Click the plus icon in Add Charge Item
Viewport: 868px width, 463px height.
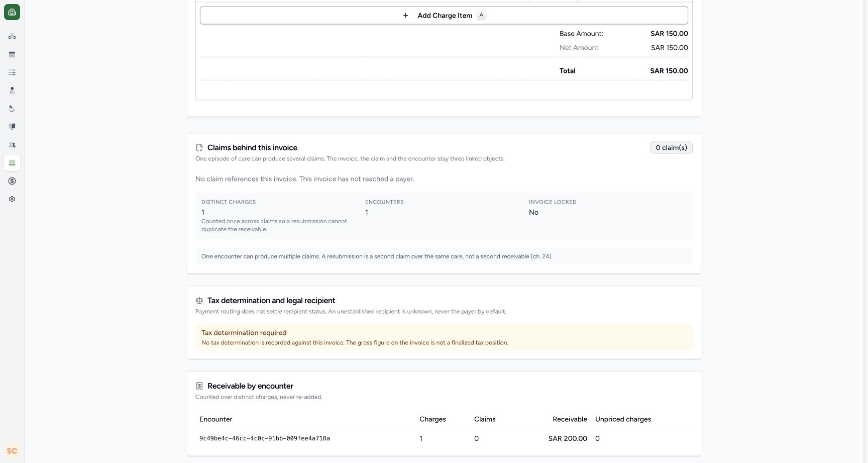[405, 16]
